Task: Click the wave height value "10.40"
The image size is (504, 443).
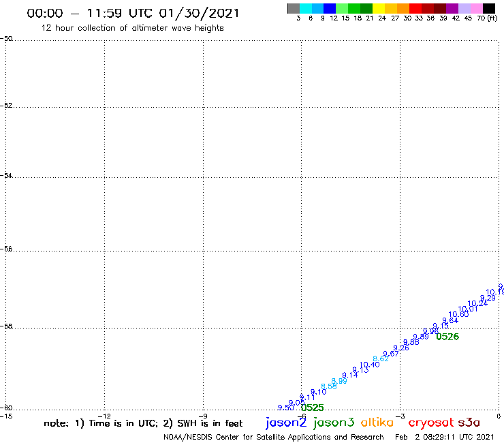Action: pos(370,365)
